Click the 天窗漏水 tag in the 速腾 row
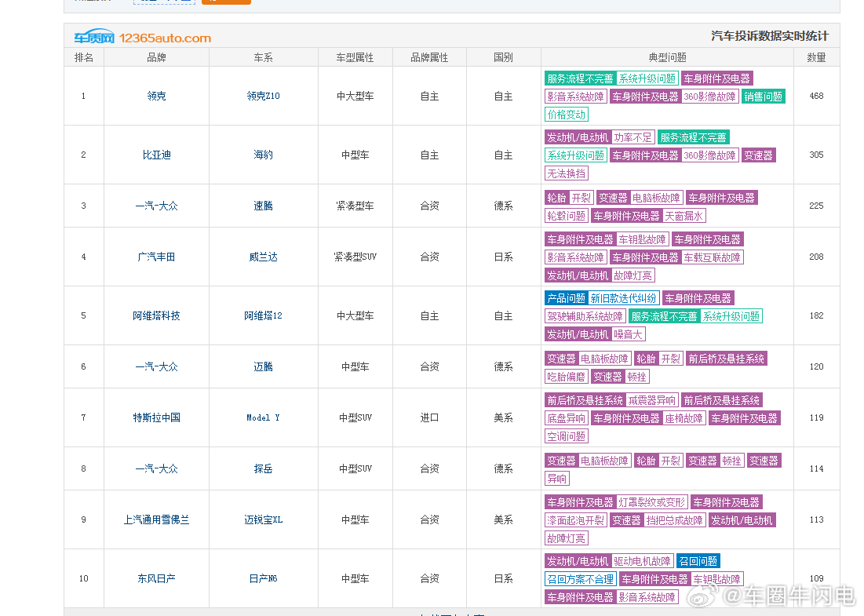Viewport: 864px width, 616px height. click(x=684, y=215)
